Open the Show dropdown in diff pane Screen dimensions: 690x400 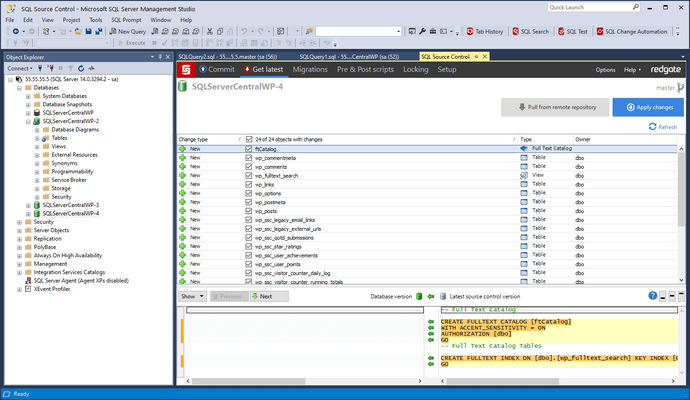click(x=192, y=296)
